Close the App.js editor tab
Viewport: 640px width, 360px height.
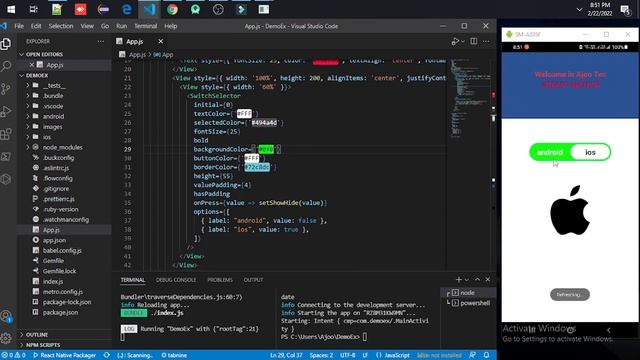tap(160, 41)
